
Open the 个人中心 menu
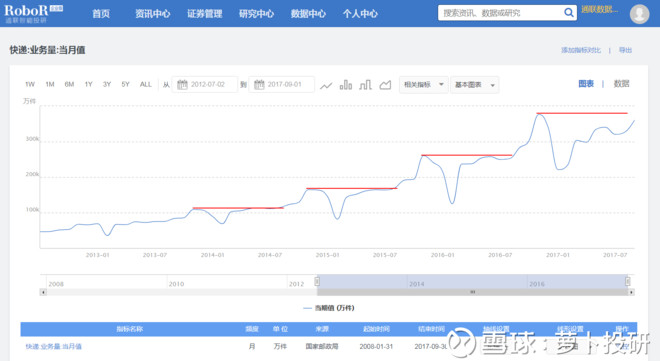pos(360,14)
